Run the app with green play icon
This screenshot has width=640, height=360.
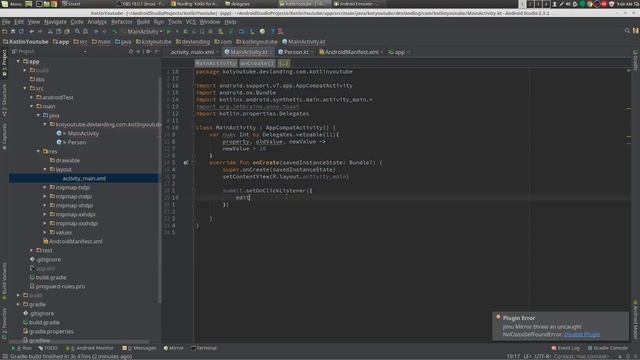[169, 31]
